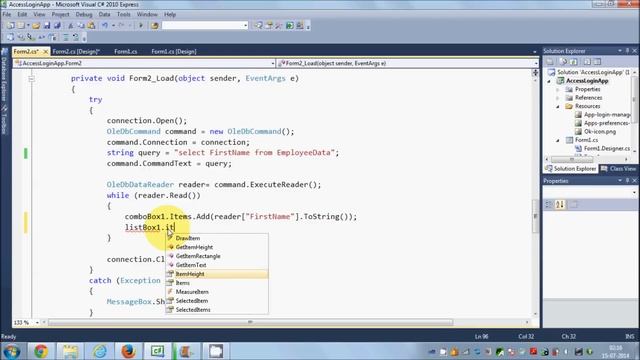This screenshot has width=640, height=360.
Task: Open the Debug menu
Action: (84, 14)
